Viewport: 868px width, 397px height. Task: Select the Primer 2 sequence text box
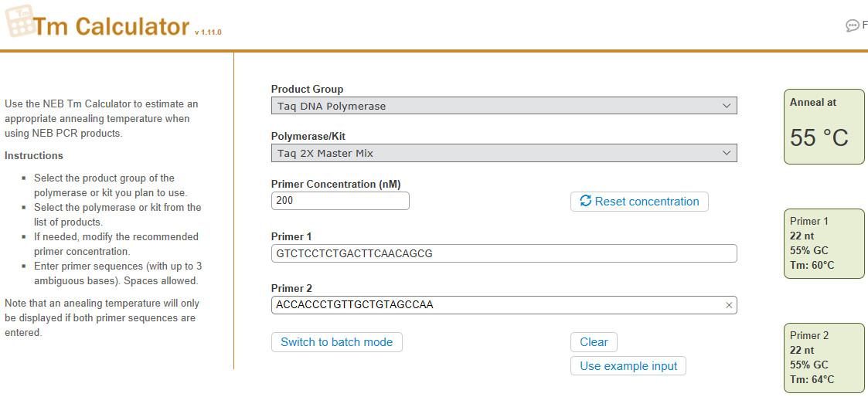point(495,305)
